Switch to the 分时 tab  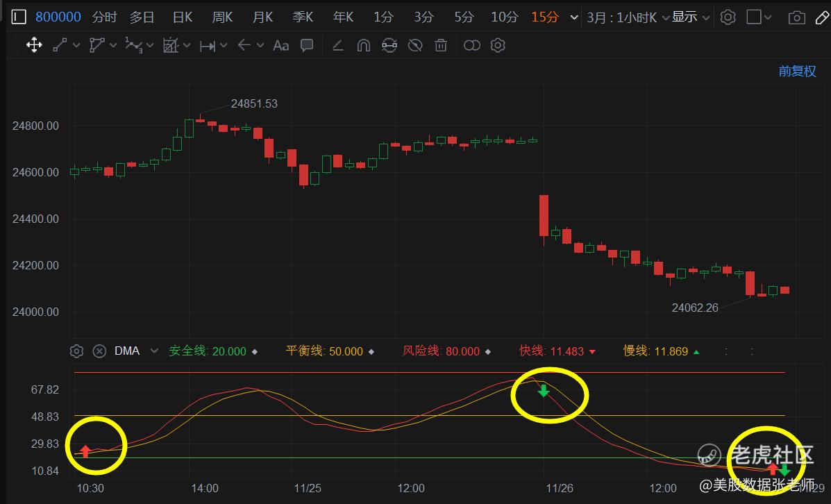pyautogui.click(x=104, y=17)
